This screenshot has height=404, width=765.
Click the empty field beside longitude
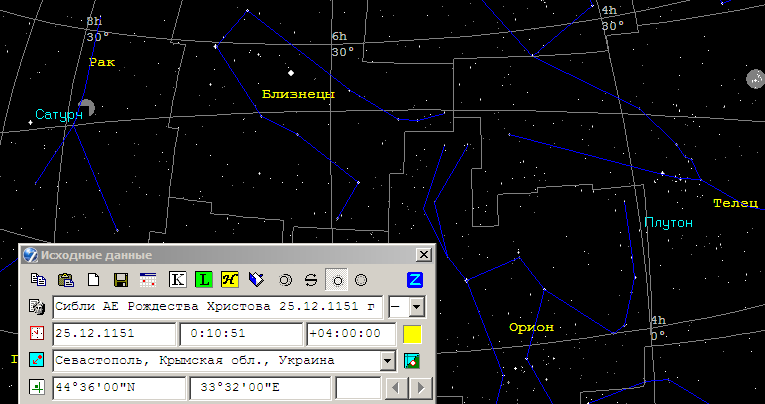click(358, 388)
